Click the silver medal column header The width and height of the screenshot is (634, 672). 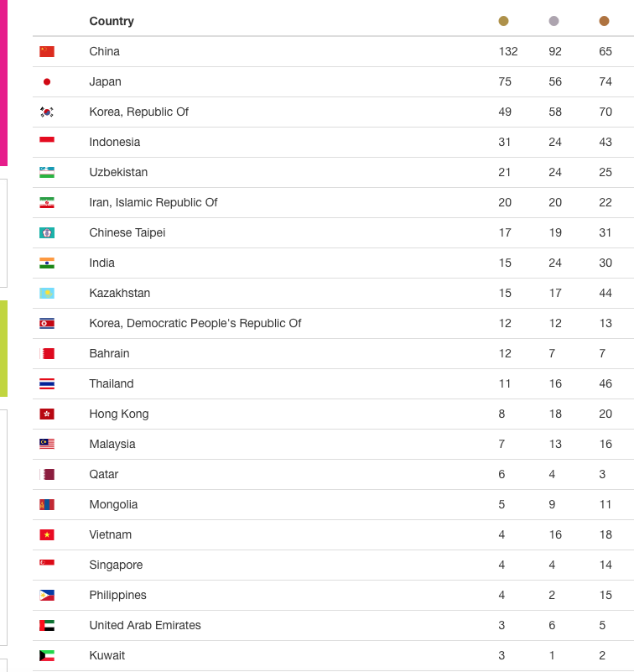(x=553, y=21)
